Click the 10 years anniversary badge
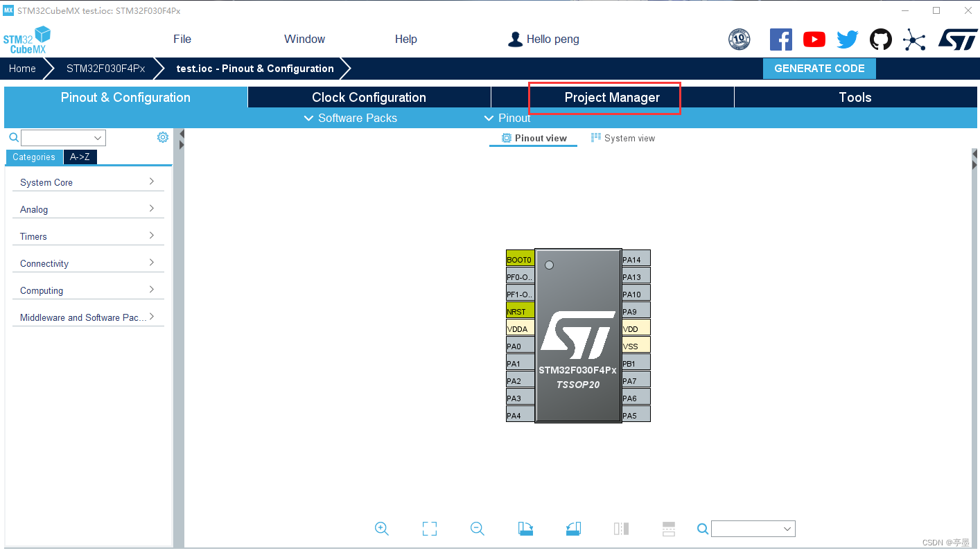980x553 pixels. (740, 39)
